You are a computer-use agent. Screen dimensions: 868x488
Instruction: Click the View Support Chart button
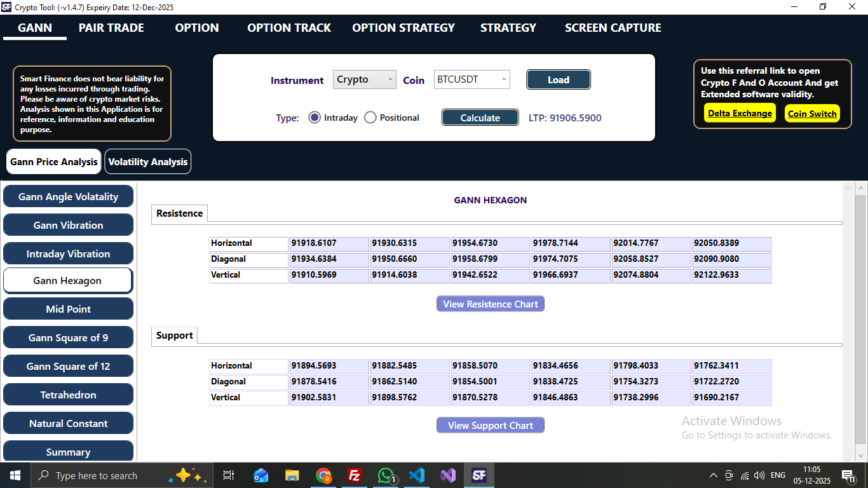tap(490, 425)
